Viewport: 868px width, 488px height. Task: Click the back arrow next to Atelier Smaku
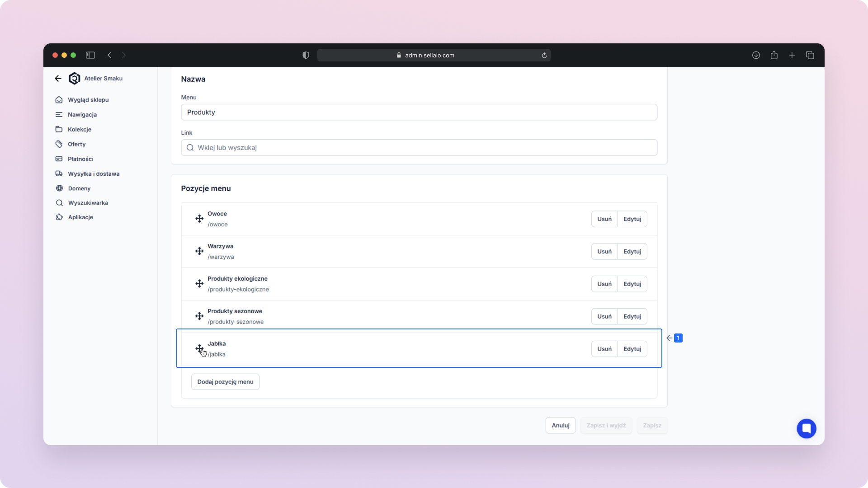pos(58,79)
